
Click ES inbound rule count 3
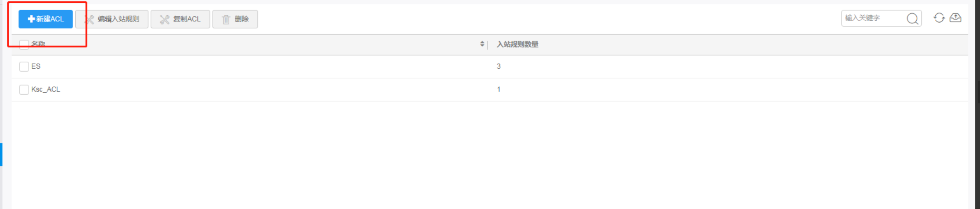(499, 66)
